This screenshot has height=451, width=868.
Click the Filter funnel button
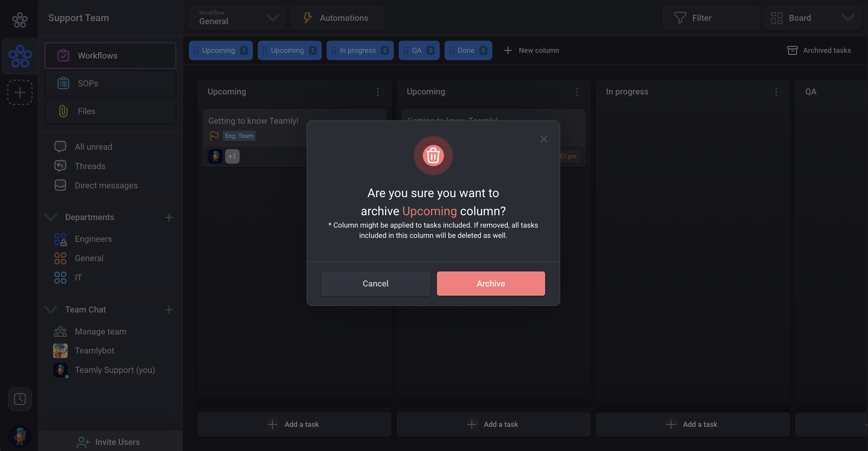point(711,18)
